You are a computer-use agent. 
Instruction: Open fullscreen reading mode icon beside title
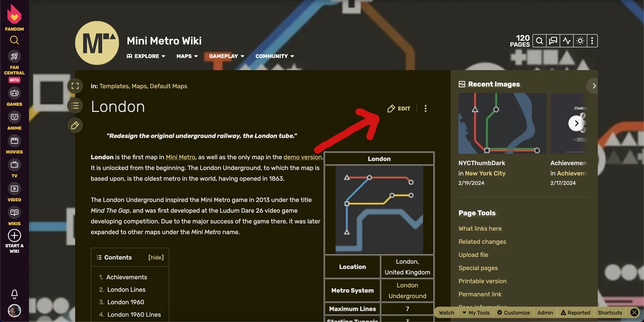[75, 85]
